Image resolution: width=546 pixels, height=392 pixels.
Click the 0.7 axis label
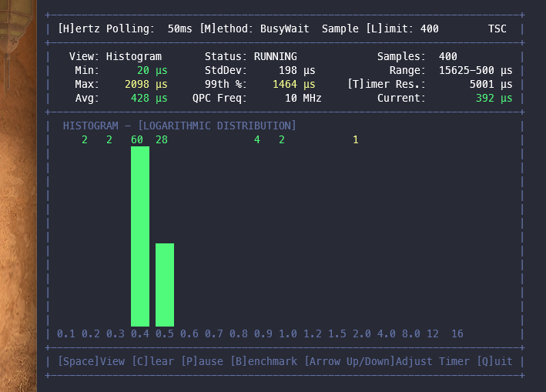214,334
